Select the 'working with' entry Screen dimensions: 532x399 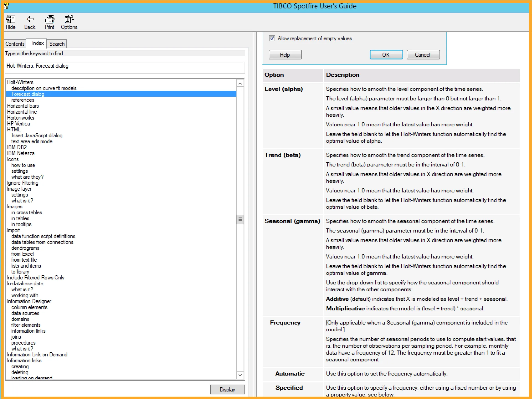tap(25, 295)
